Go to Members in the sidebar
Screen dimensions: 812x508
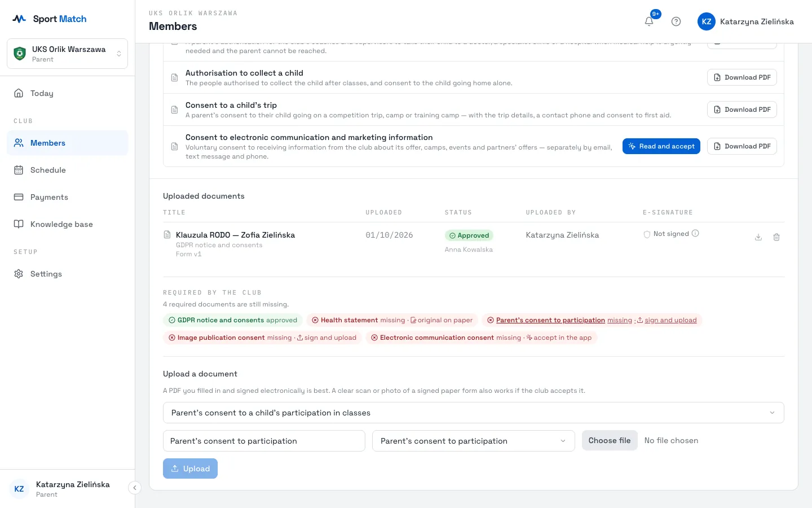point(68,143)
